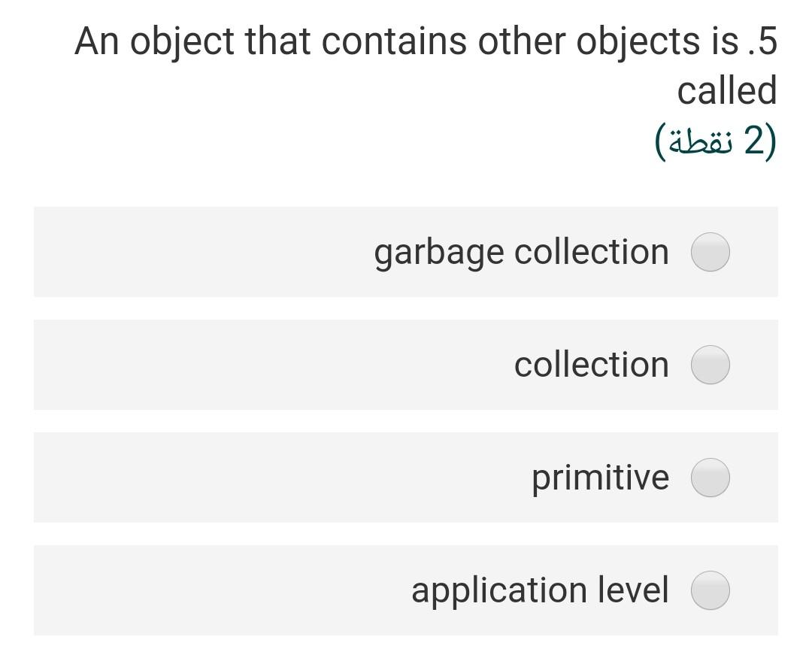Click the "collection" option label
Viewport: 812px width, 664px height.
(x=591, y=365)
